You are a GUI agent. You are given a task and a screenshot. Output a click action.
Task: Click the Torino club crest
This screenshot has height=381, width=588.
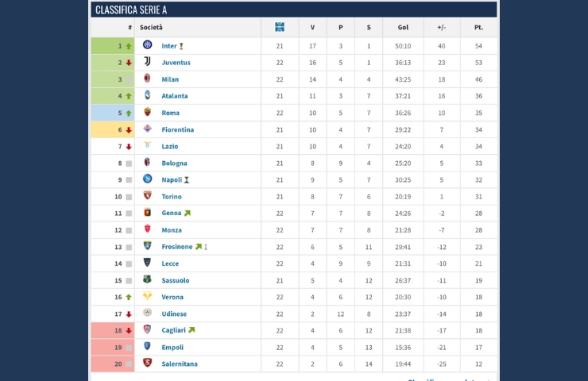tap(147, 196)
